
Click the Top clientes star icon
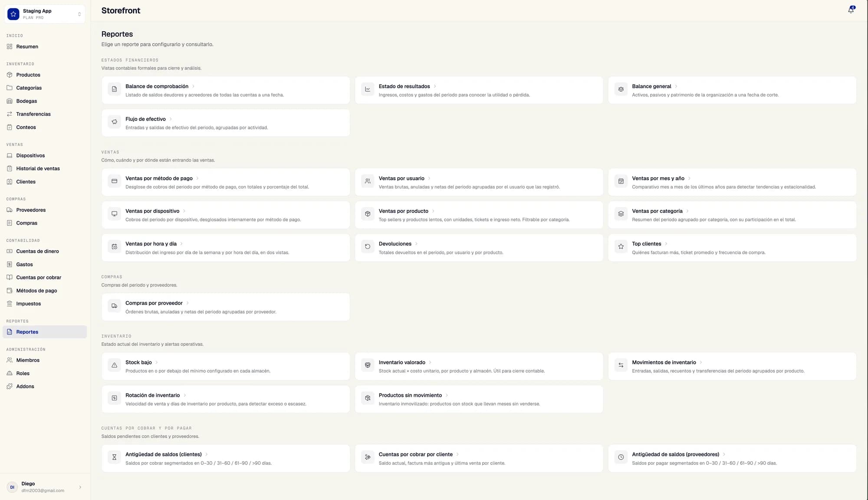point(621,246)
